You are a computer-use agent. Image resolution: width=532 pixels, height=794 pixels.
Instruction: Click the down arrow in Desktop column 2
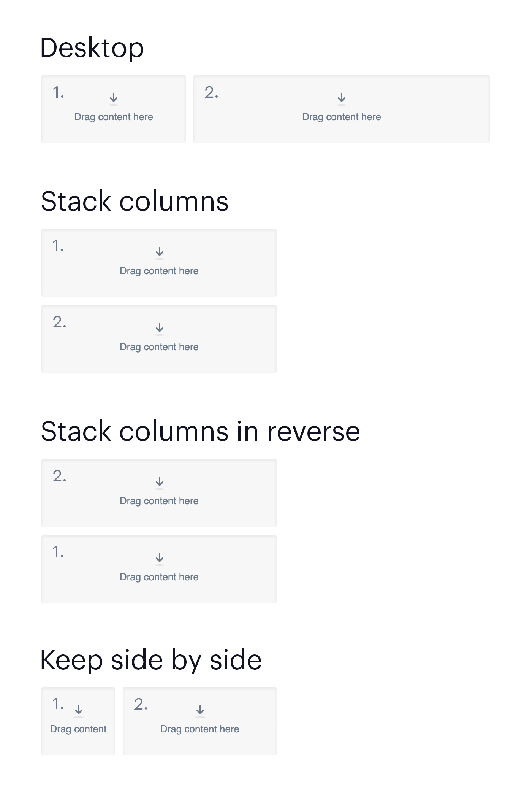341,98
